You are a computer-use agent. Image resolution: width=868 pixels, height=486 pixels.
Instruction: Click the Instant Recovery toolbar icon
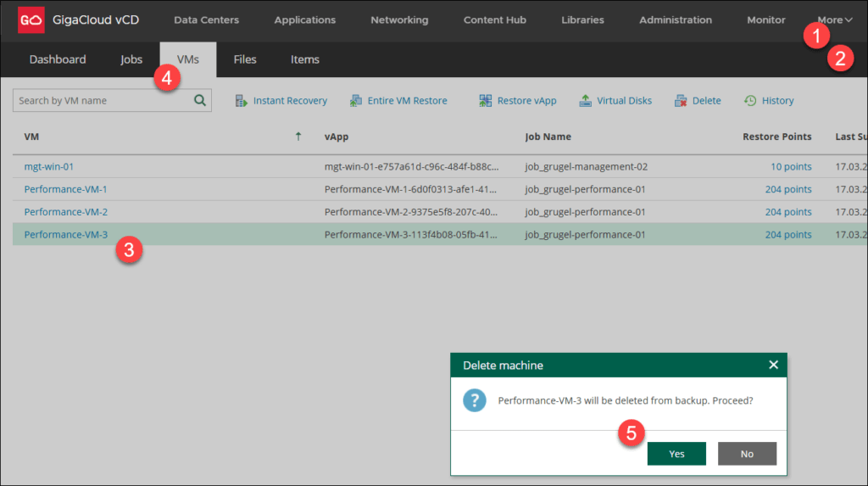(241, 101)
